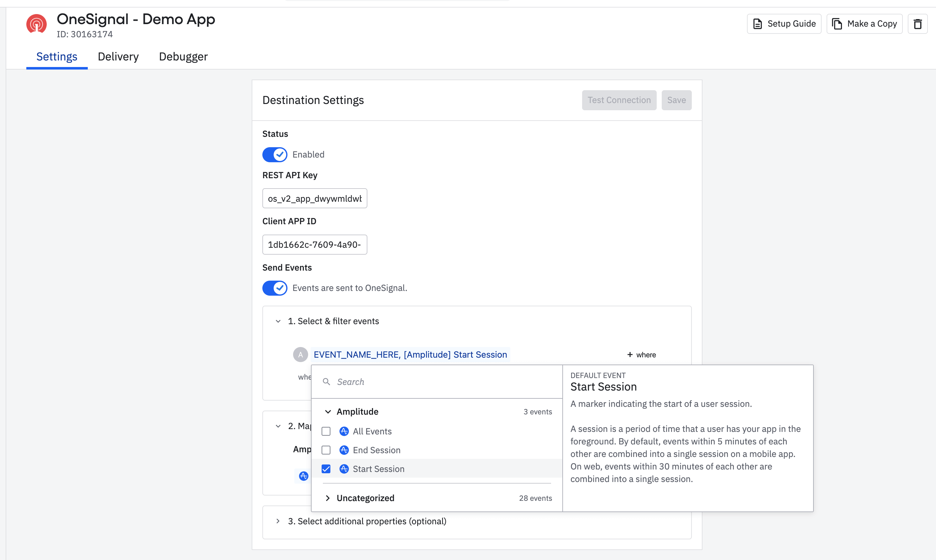
Task: Open the EVENT_NAME_HERE event selector
Action: click(410, 354)
